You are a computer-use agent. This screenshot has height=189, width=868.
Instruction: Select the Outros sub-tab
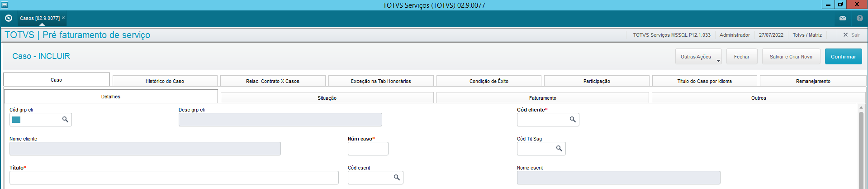(x=759, y=98)
